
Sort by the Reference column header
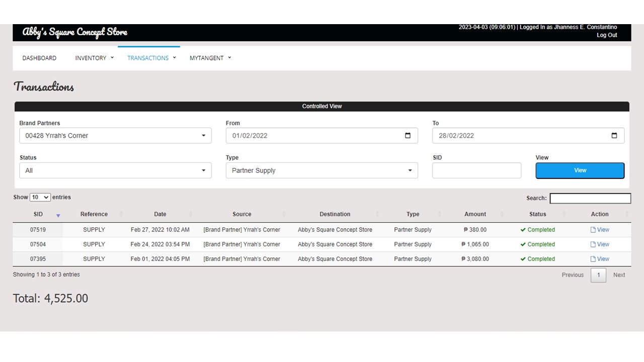point(94,214)
